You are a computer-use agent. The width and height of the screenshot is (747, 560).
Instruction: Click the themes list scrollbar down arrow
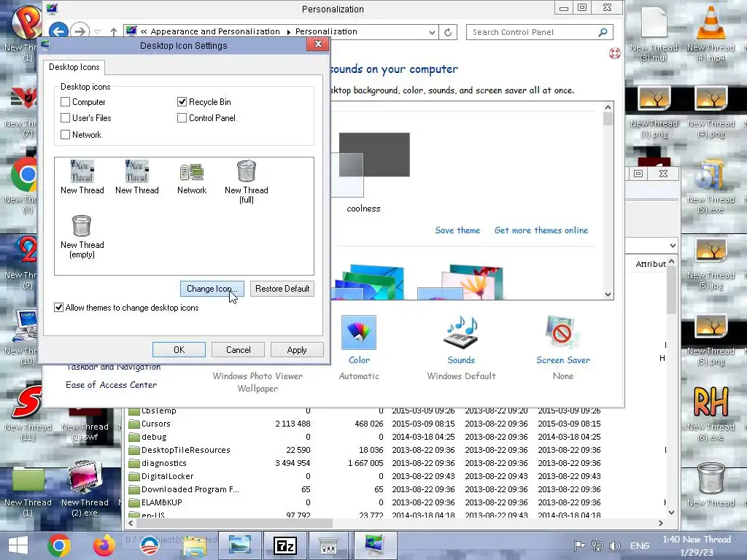pyautogui.click(x=608, y=295)
